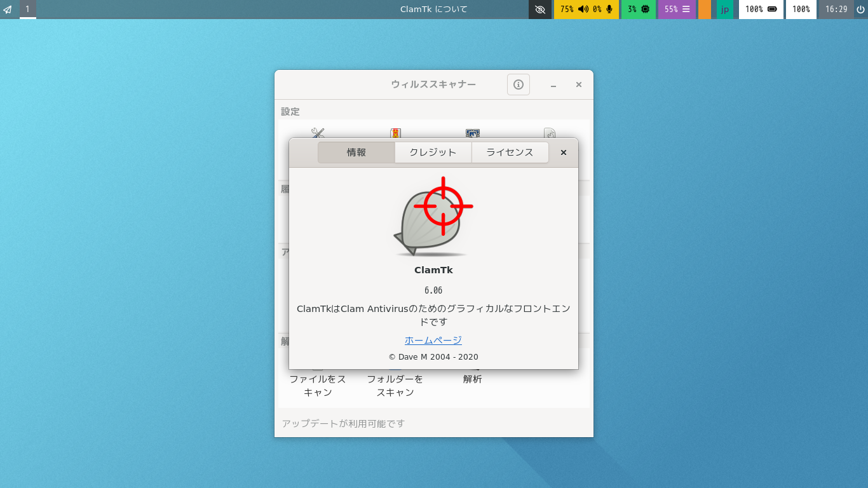Screen dimensions: 868x488
Task: Open the ホームページ link
Action: tap(433, 340)
